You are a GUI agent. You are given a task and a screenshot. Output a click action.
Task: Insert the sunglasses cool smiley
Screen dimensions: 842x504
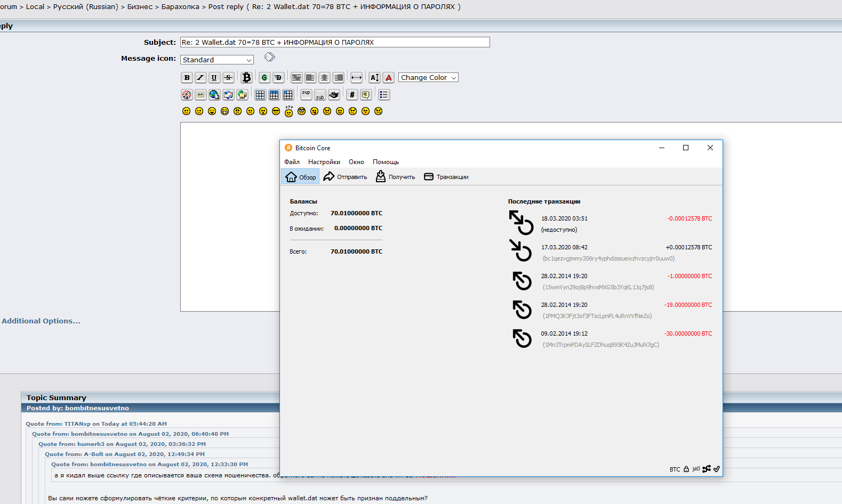(x=276, y=111)
